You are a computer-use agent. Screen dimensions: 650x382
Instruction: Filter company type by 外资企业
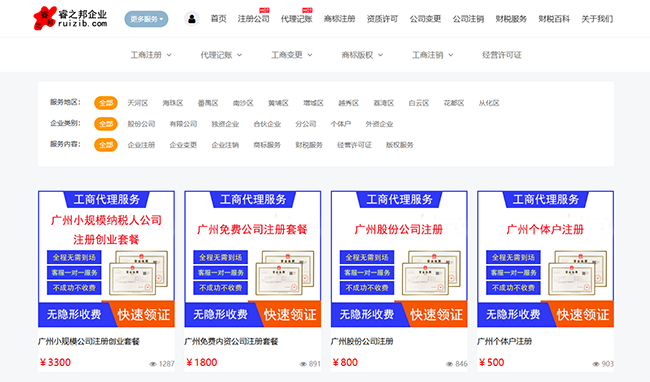[379, 124]
